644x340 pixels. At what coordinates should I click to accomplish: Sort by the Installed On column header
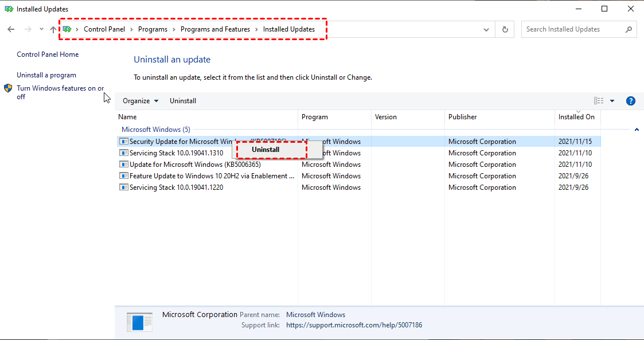(577, 117)
